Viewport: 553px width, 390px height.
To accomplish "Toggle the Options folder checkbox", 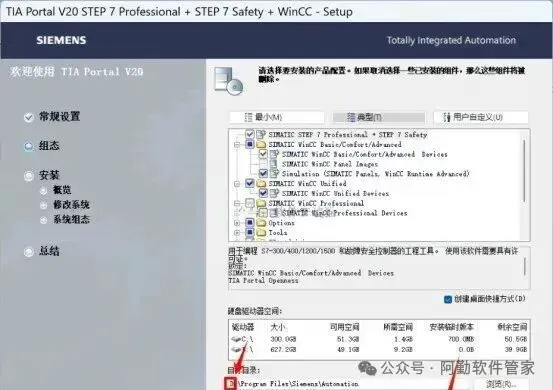I will (250, 223).
